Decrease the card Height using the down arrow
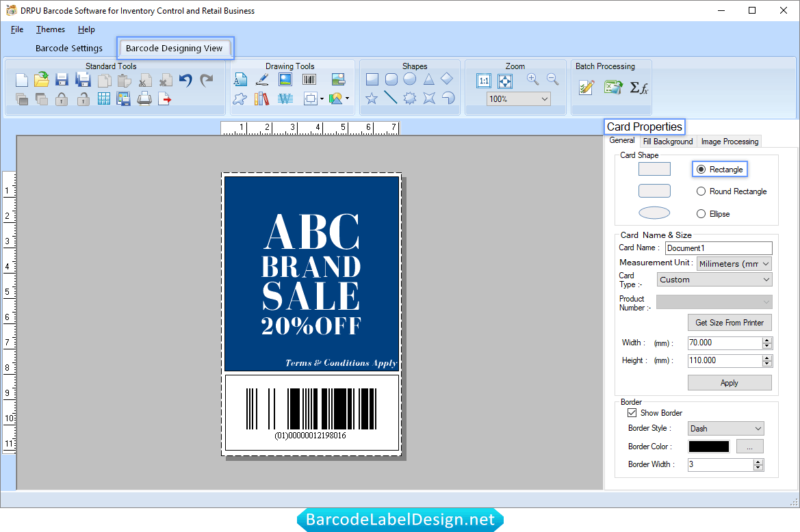This screenshot has height=532, width=800. pos(767,364)
